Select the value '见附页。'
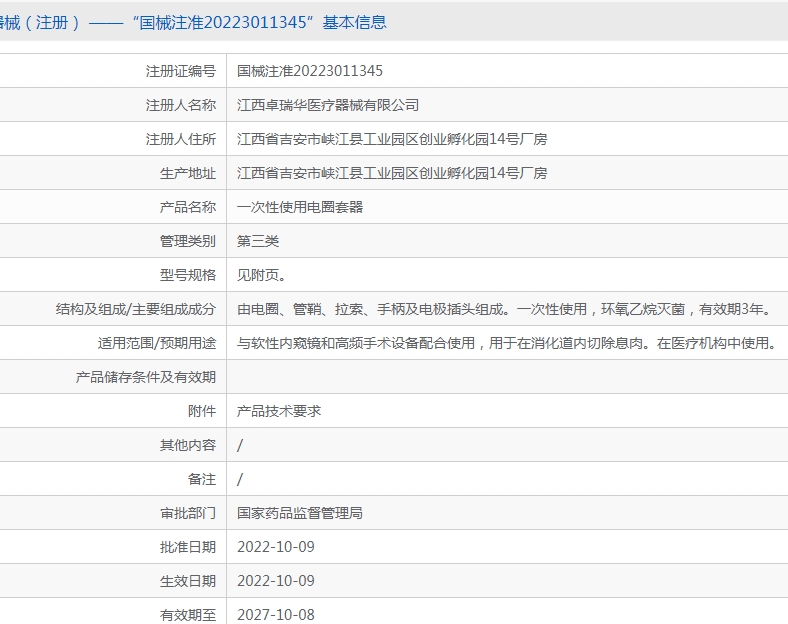 [261, 275]
